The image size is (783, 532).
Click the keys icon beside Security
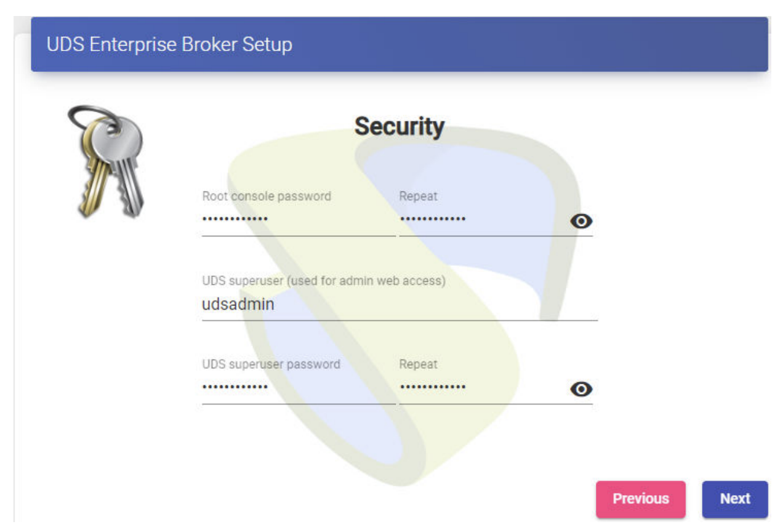point(105,161)
